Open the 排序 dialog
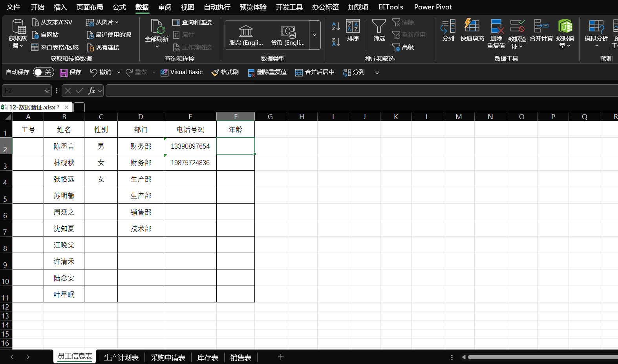Image resolution: width=618 pixels, height=364 pixels. [x=353, y=30]
